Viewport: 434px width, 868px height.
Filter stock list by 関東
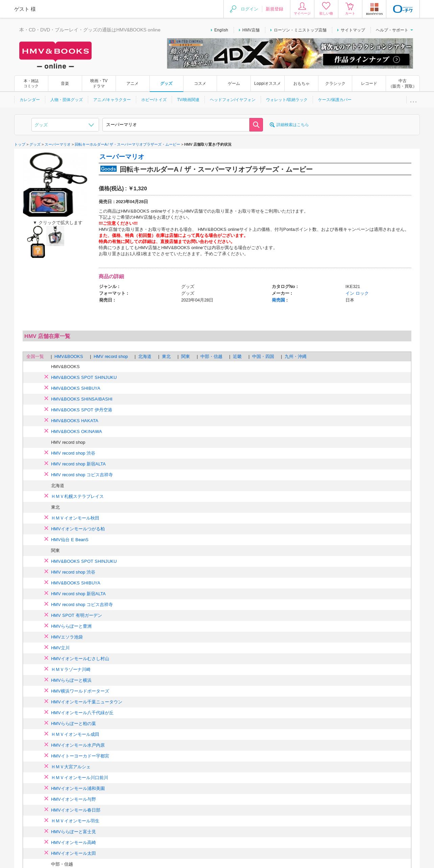tap(185, 357)
